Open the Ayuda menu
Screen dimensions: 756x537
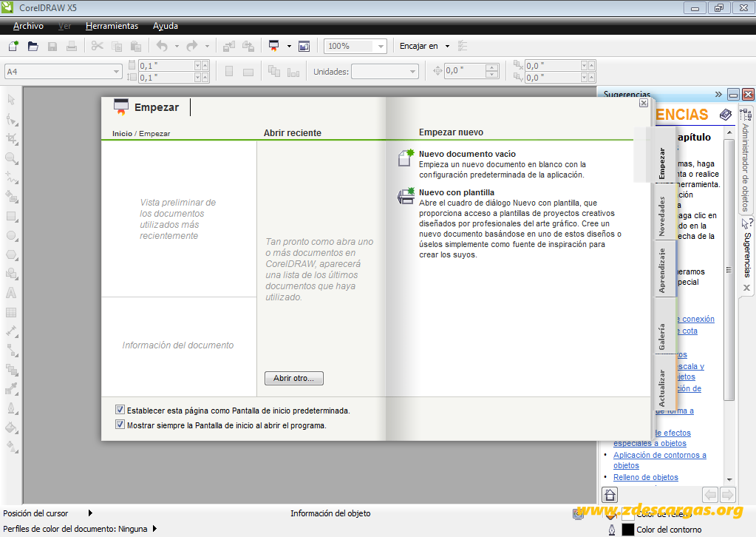pyautogui.click(x=166, y=26)
